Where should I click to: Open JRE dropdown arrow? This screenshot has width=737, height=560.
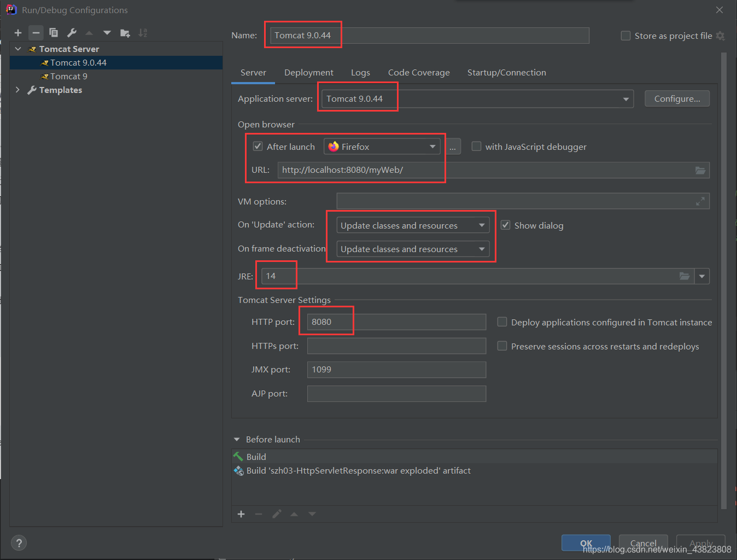pyautogui.click(x=702, y=276)
